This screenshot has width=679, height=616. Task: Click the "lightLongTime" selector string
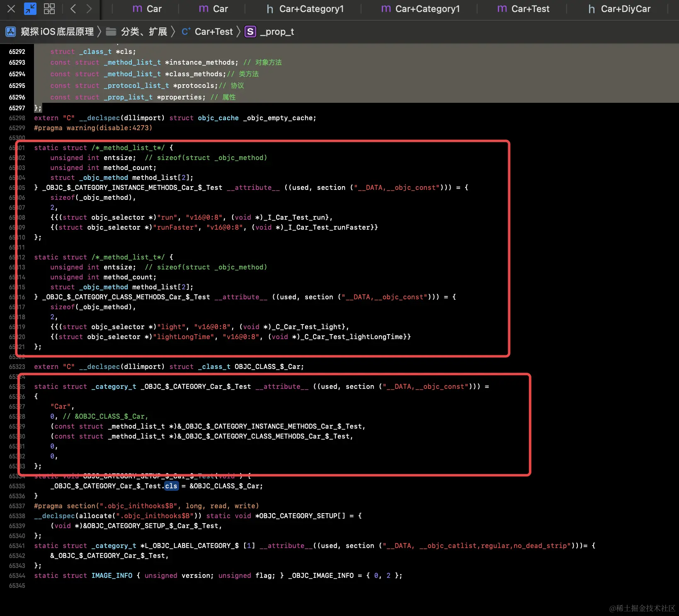click(x=184, y=337)
